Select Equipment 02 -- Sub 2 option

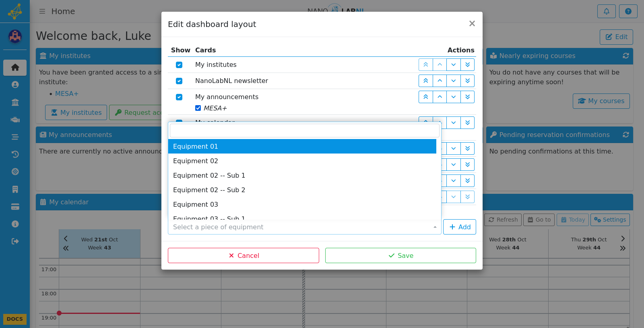coord(302,190)
